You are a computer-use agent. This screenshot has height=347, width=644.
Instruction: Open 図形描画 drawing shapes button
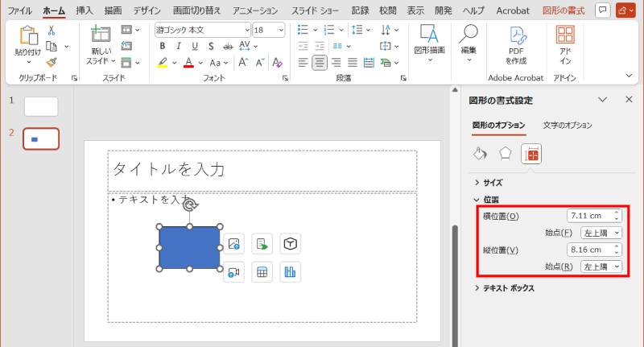pos(429,43)
